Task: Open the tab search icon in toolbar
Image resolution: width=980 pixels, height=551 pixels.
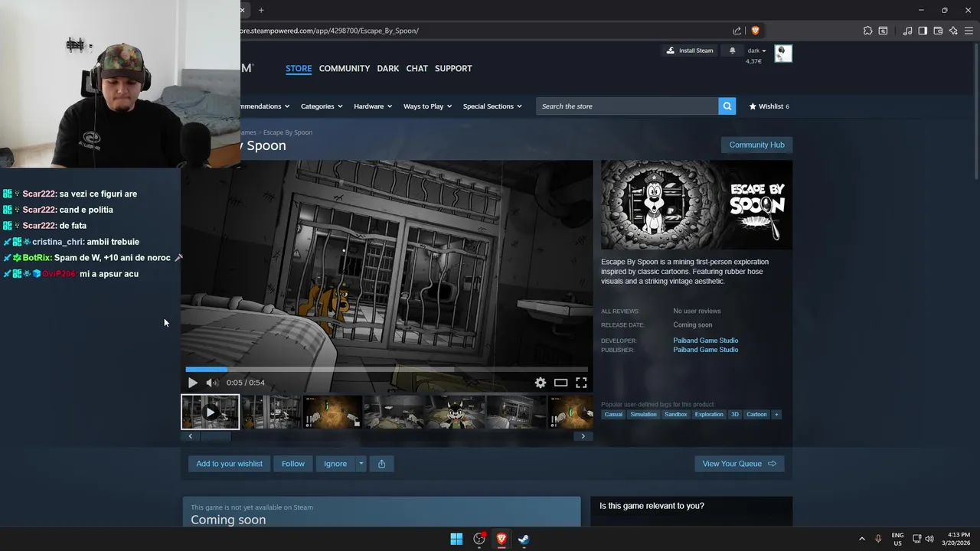Action: tap(883, 31)
